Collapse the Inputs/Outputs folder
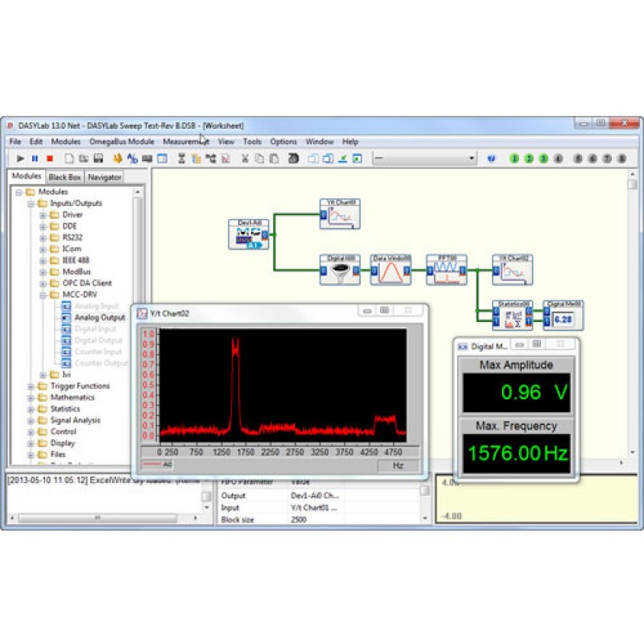Image resolution: width=644 pixels, height=644 pixels. [x=31, y=204]
